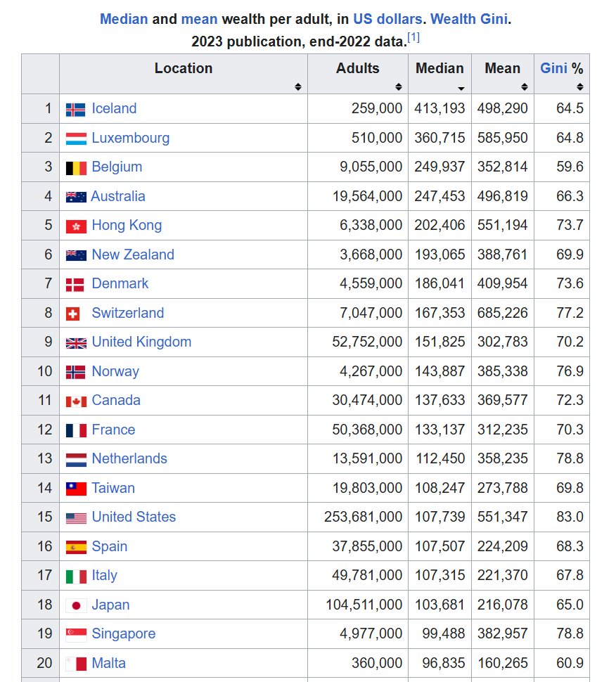Open the Hong Kong article link
This screenshot has width=616, height=682.
pos(127,225)
